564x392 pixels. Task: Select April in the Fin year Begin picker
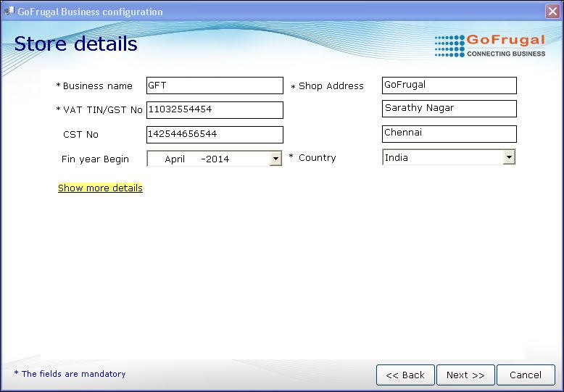click(x=175, y=159)
